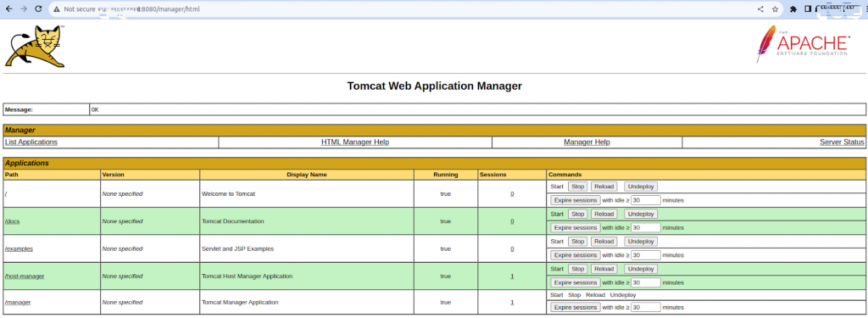Click sessions count for Welcome to Tomcat
Image resolution: width=868 pixels, height=318 pixels.
pyautogui.click(x=512, y=194)
